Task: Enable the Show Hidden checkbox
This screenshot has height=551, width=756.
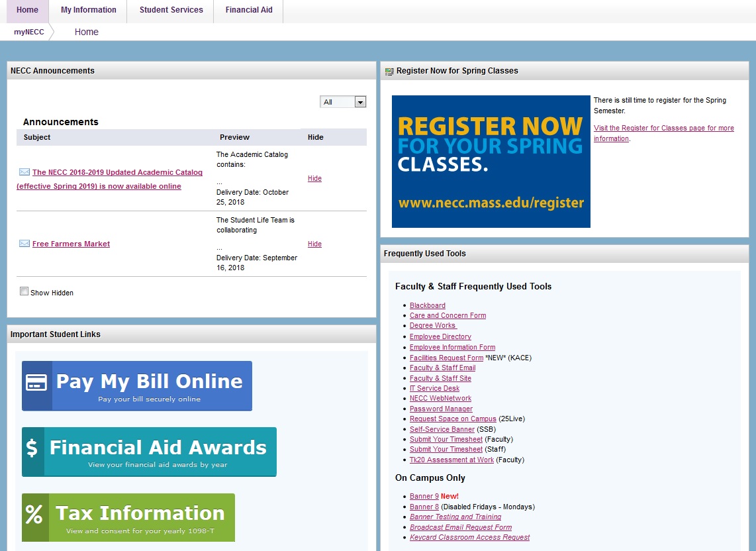Action: (x=24, y=291)
